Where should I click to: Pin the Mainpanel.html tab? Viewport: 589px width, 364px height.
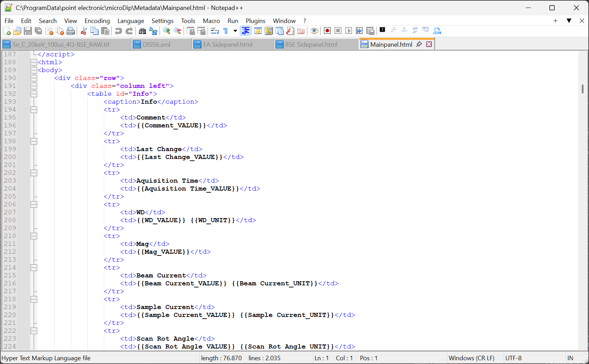419,44
